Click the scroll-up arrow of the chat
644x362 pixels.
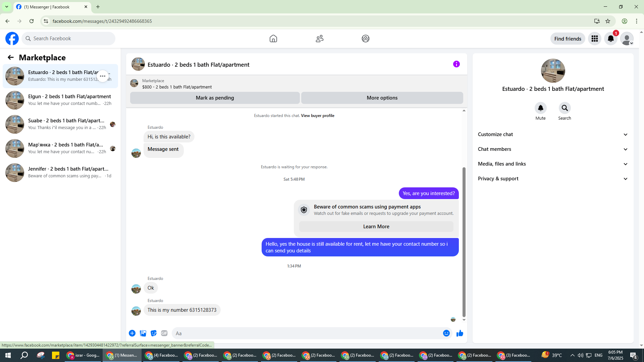click(464, 111)
